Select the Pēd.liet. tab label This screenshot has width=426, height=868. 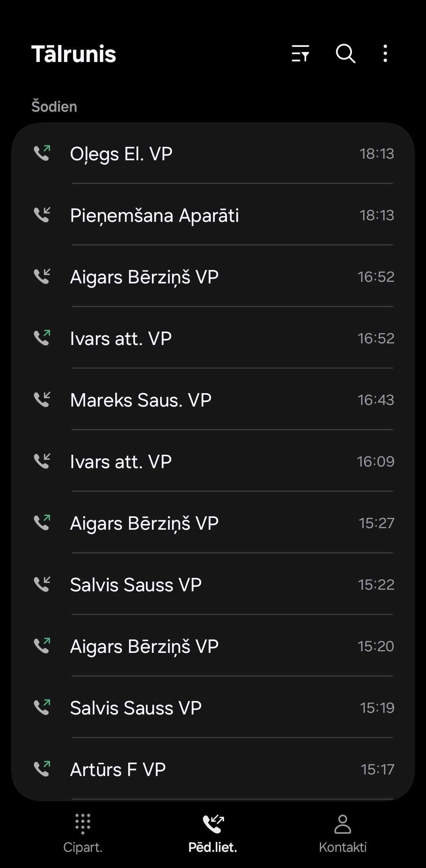(x=213, y=847)
